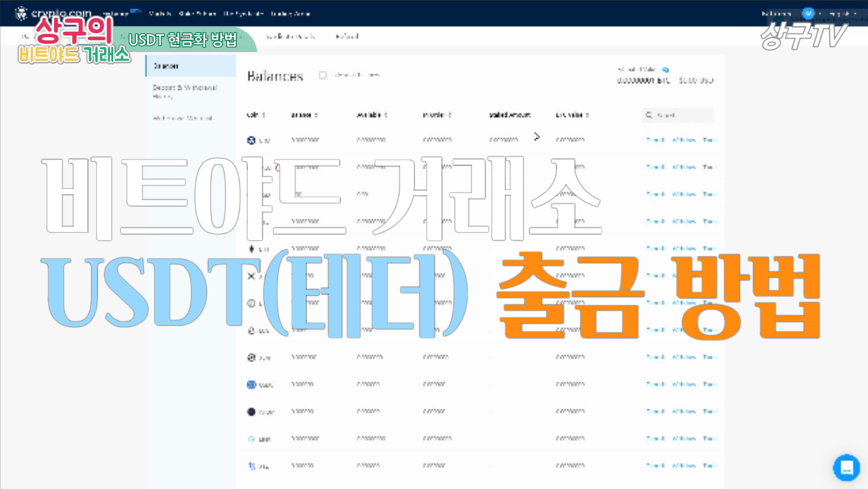Click Withdraw link in the CRO row
The image size is (868, 489).
684,140
